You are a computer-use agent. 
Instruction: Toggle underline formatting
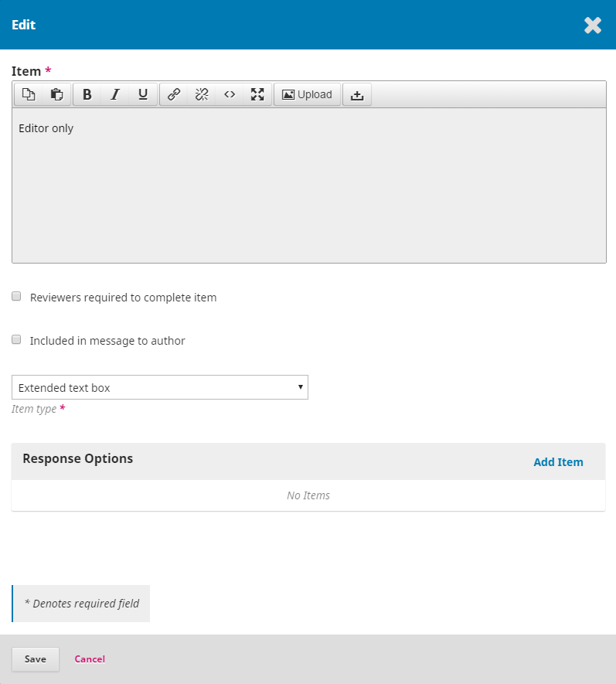click(143, 94)
